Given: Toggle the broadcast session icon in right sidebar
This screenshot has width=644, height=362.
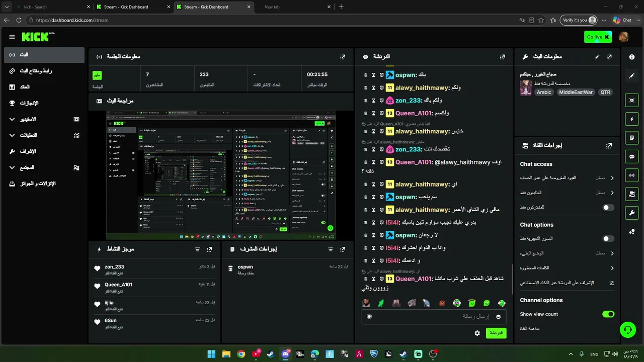Looking at the screenshot, I should pyautogui.click(x=632, y=175).
